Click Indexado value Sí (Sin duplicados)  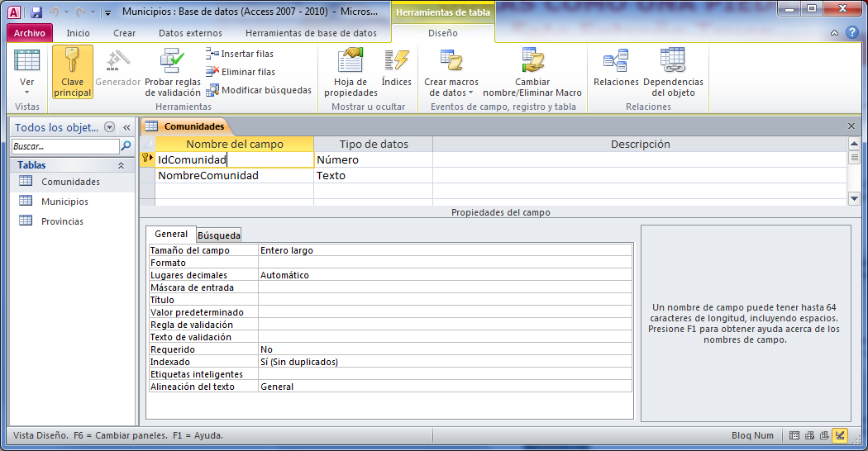point(445,362)
